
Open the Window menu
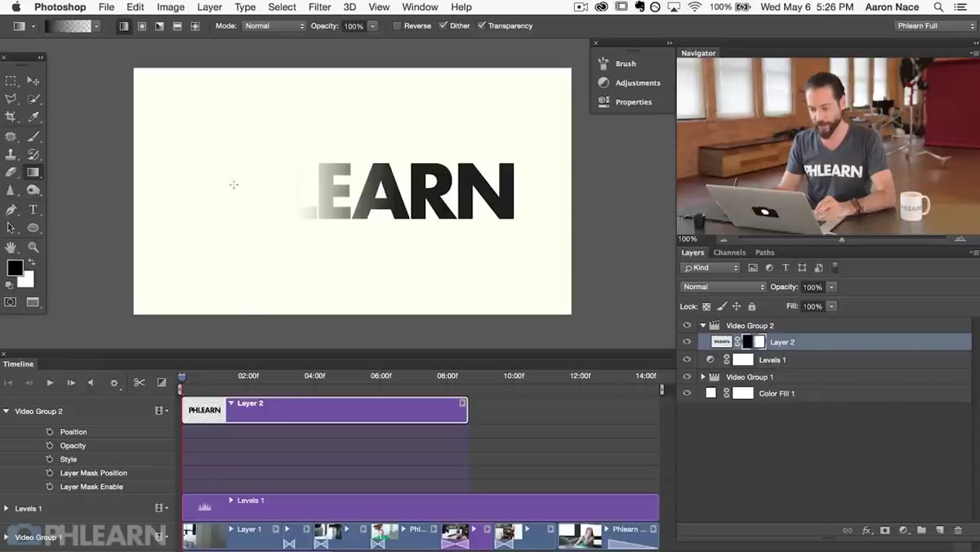click(420, 7)
